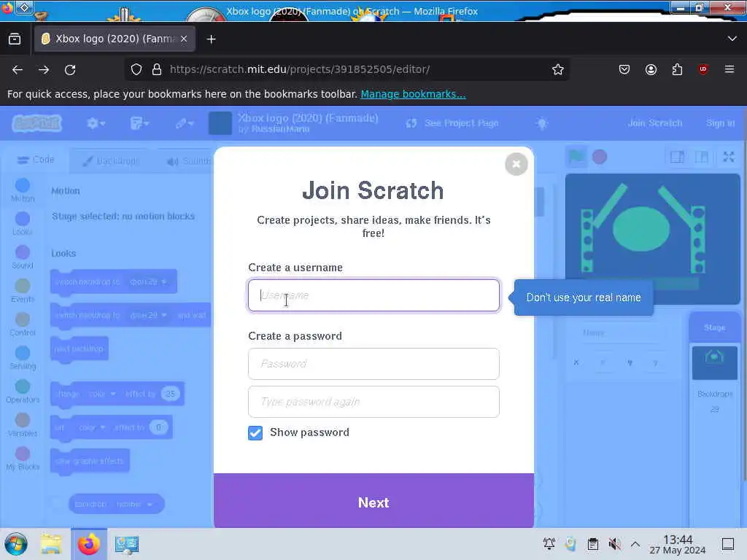Click the Type password again field

[373, 402]
